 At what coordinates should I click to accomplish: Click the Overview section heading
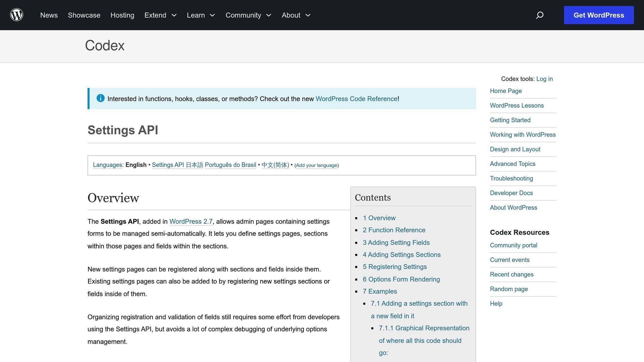click(x=113, y=198)
